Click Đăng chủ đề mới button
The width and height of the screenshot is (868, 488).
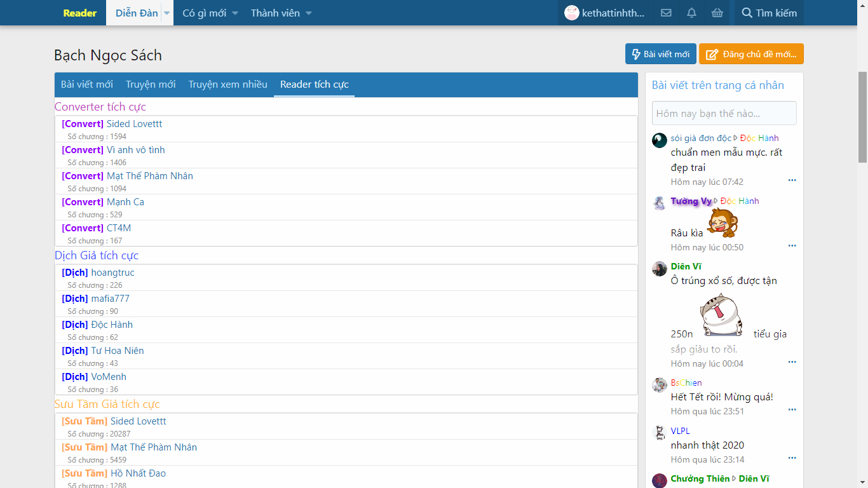click(751, 54)
